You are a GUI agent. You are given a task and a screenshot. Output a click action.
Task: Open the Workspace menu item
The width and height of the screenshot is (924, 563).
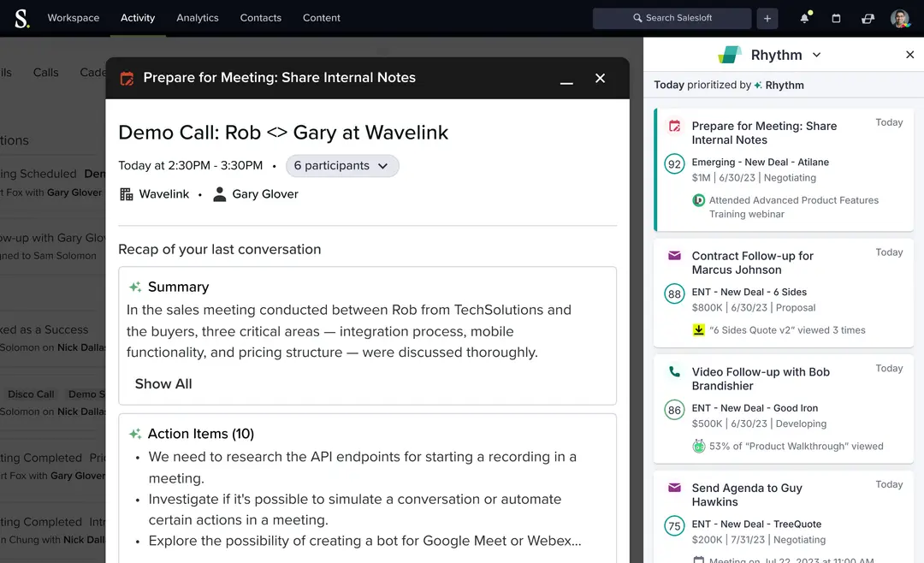pos(73,18)
